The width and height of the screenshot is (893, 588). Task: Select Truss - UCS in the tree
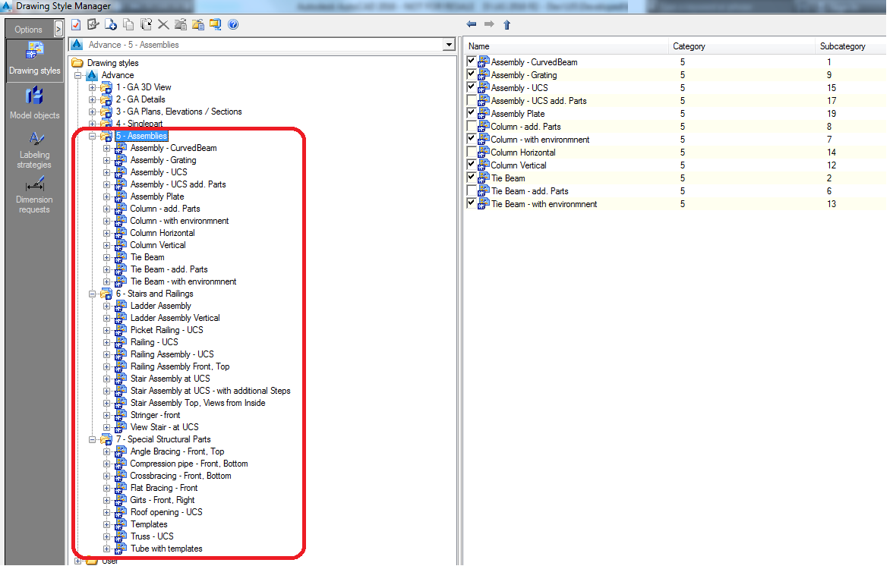coord(152,536)
